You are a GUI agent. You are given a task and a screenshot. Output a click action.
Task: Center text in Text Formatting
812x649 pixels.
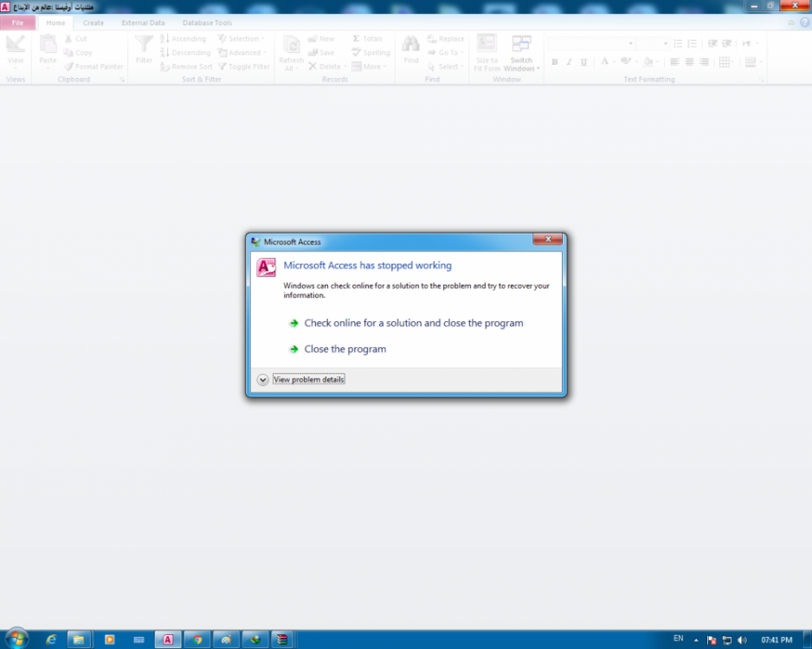coord(689,62)
